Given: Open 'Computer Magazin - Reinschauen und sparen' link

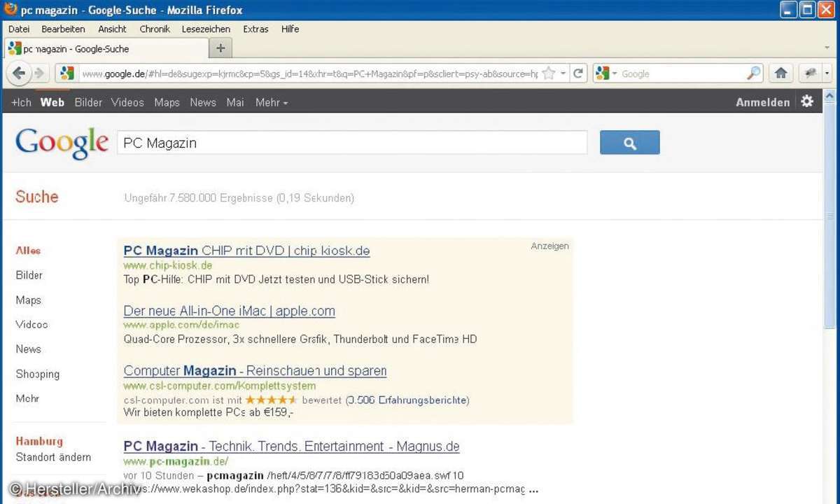Looking at the screenshot, I should pos(255,371).
